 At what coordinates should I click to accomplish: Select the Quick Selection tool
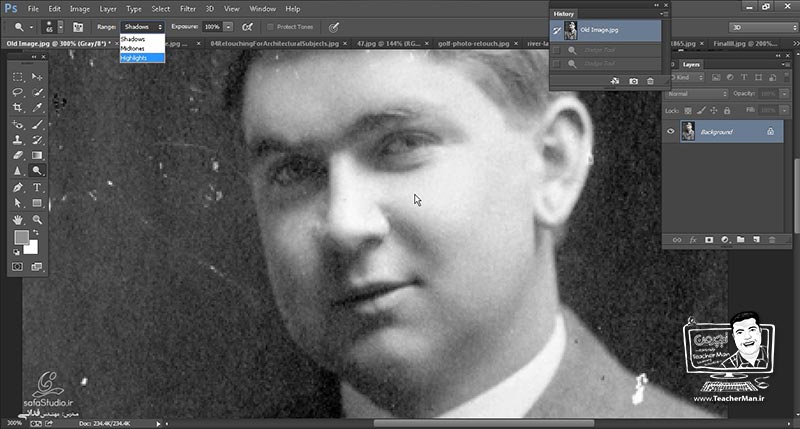tap(37, 92)
